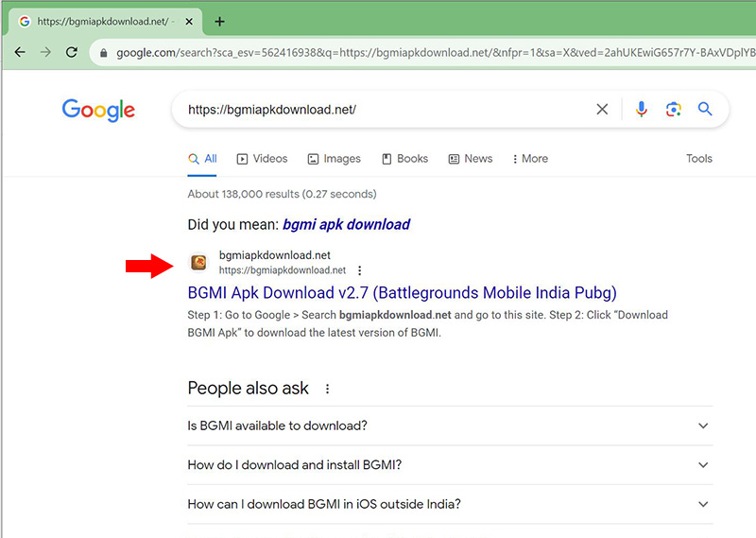Select the bgmiapkdownload.net browser tab

(103, 21)
